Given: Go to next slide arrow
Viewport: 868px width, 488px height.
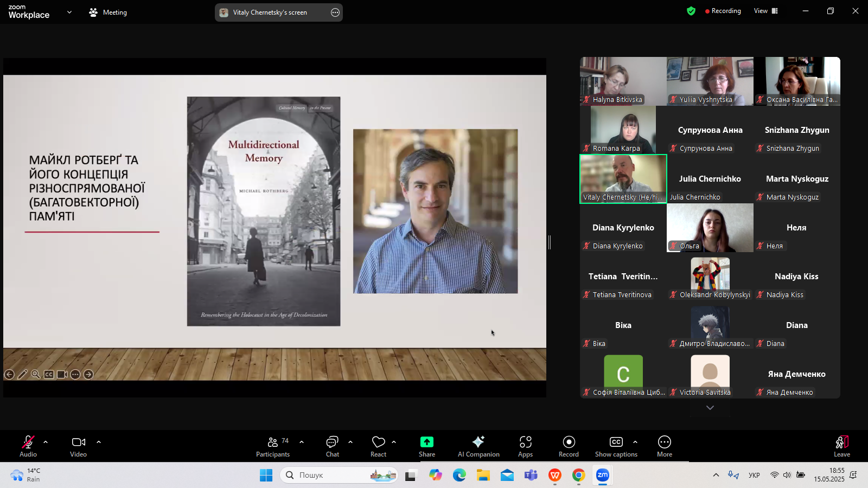Looking at the screenshot, I should [x=88, y=374].
